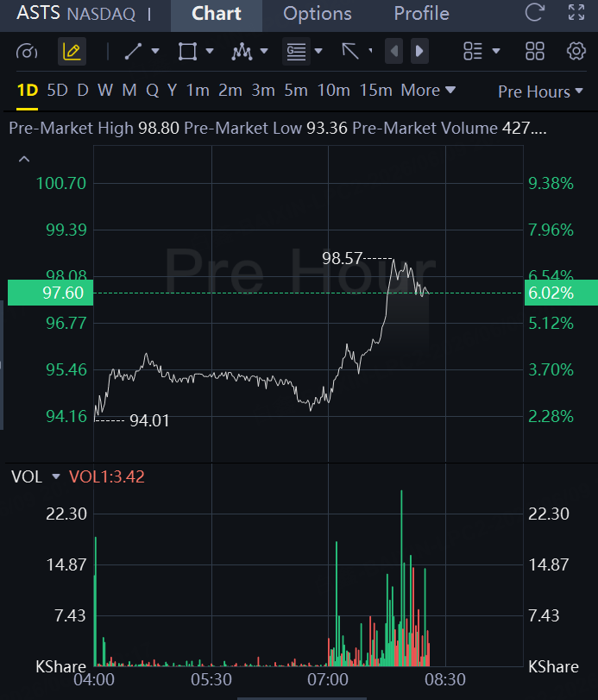Expand the list layout dropdown
This screenshot has height=700, width=598.
[x=496, y=51]
